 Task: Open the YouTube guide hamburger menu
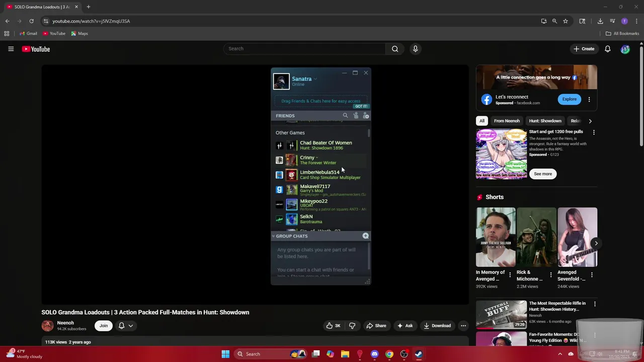[11, 49]
